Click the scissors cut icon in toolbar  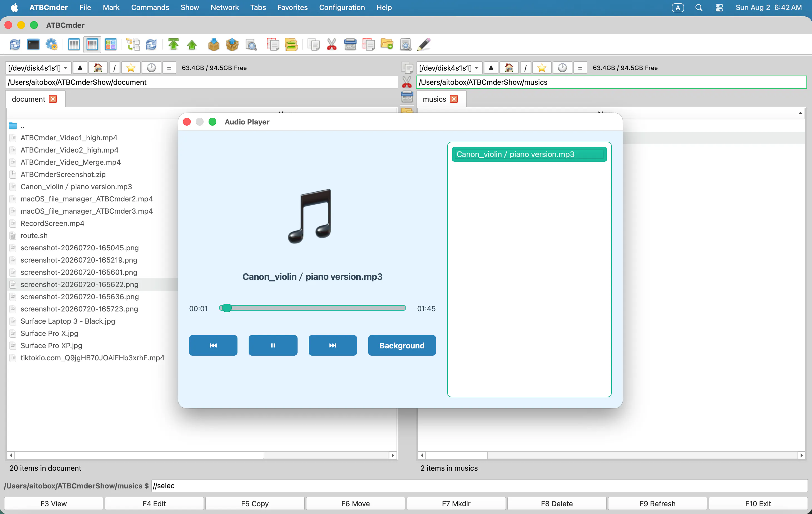(x=332, y=44)
